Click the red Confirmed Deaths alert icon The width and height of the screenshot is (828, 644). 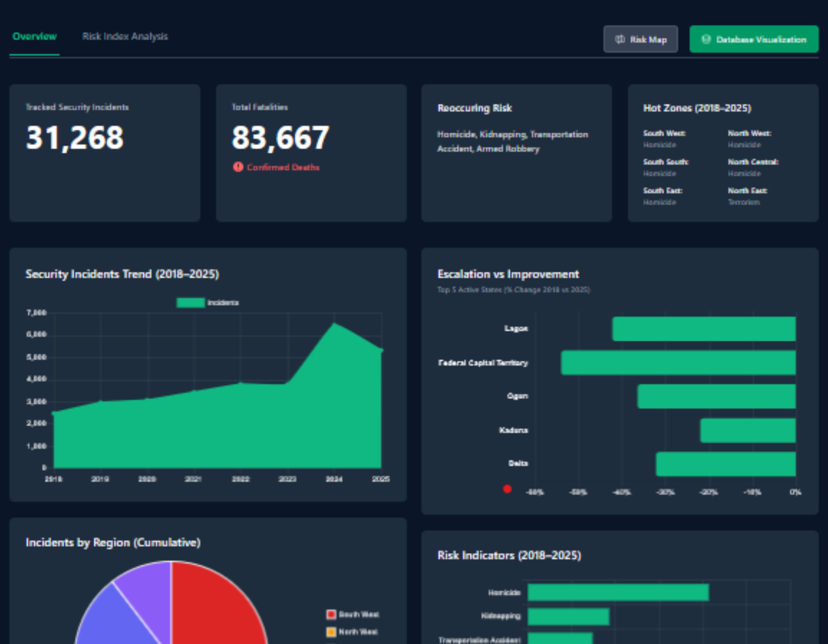pos(238,167)
